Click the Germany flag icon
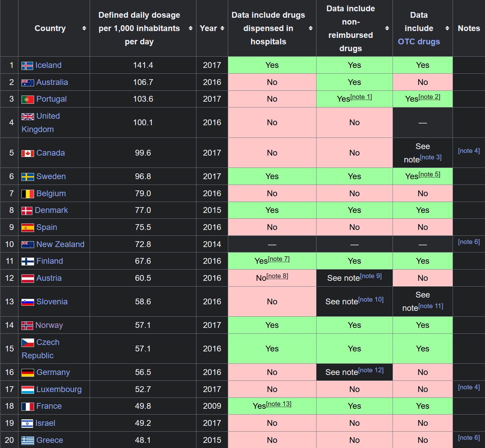485x448 pixels. [28, 373]
